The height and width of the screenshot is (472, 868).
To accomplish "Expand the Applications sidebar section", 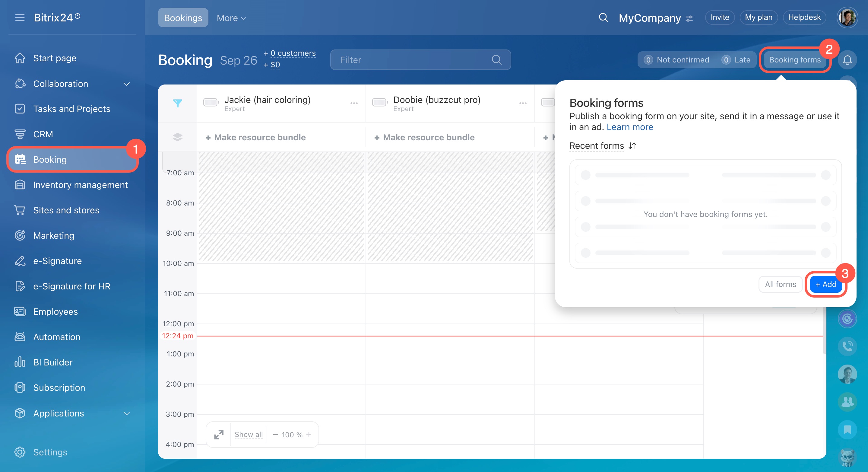I will [x=127, y=413].
